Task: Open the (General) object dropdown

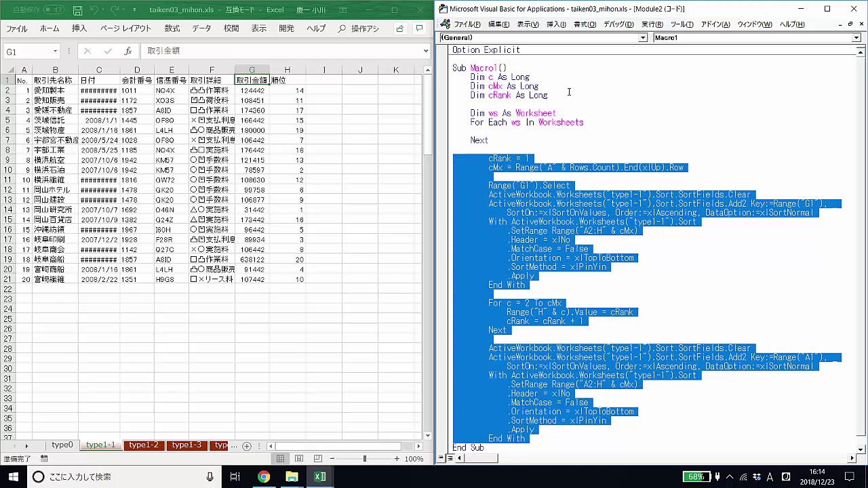Action: [x=642, y=38]
